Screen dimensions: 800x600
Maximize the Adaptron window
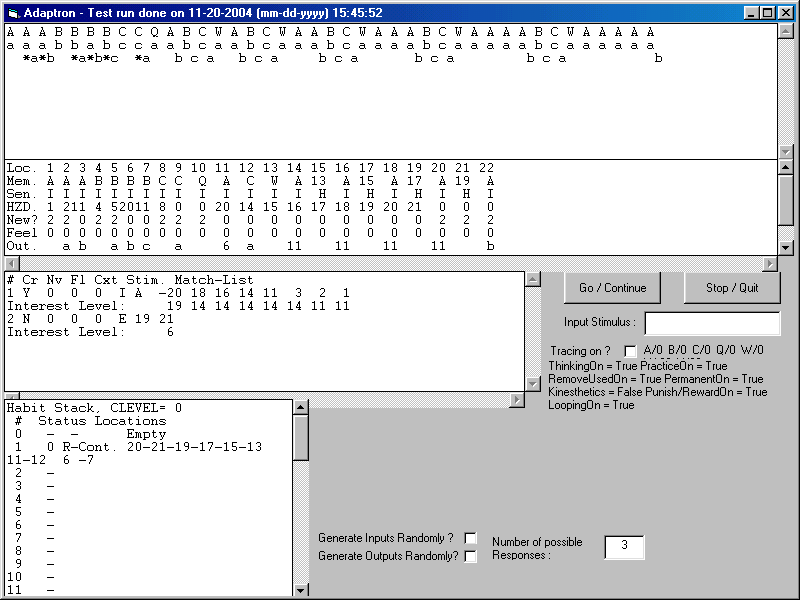click(767, 13)
